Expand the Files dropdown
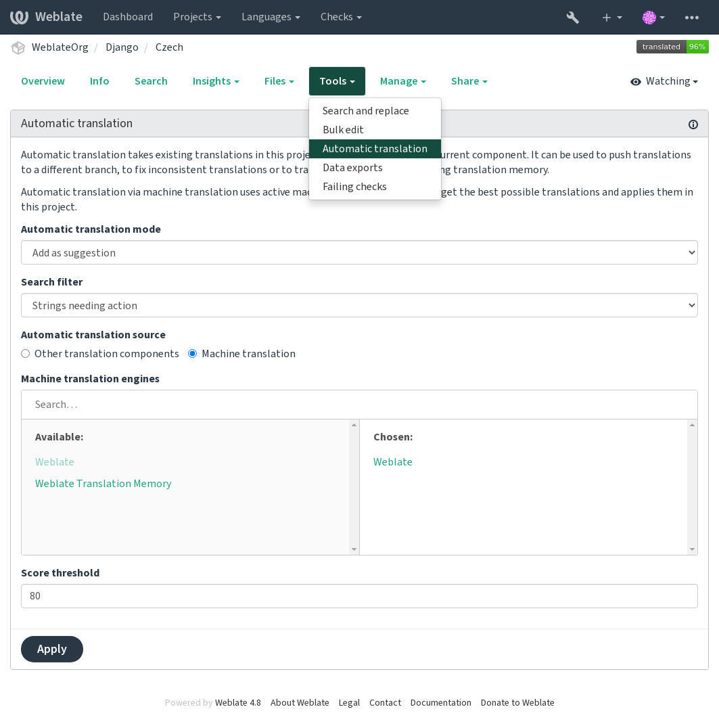 pos(279,81)
